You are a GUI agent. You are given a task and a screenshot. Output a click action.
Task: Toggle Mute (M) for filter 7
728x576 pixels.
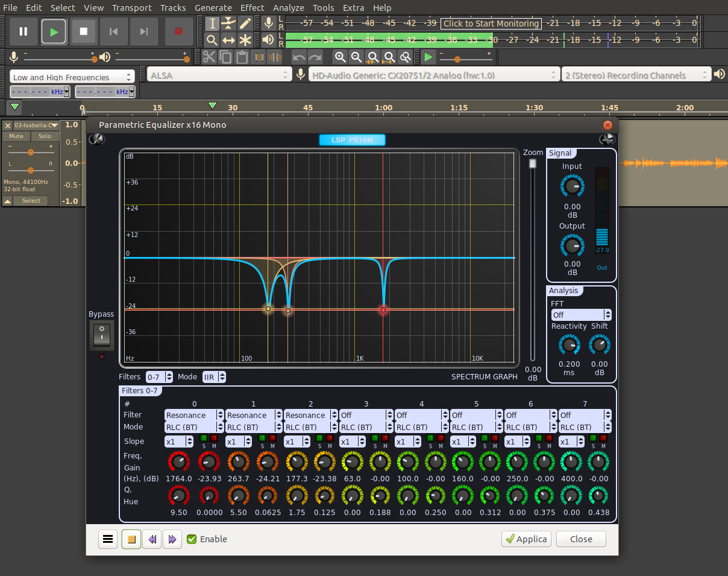603,438
